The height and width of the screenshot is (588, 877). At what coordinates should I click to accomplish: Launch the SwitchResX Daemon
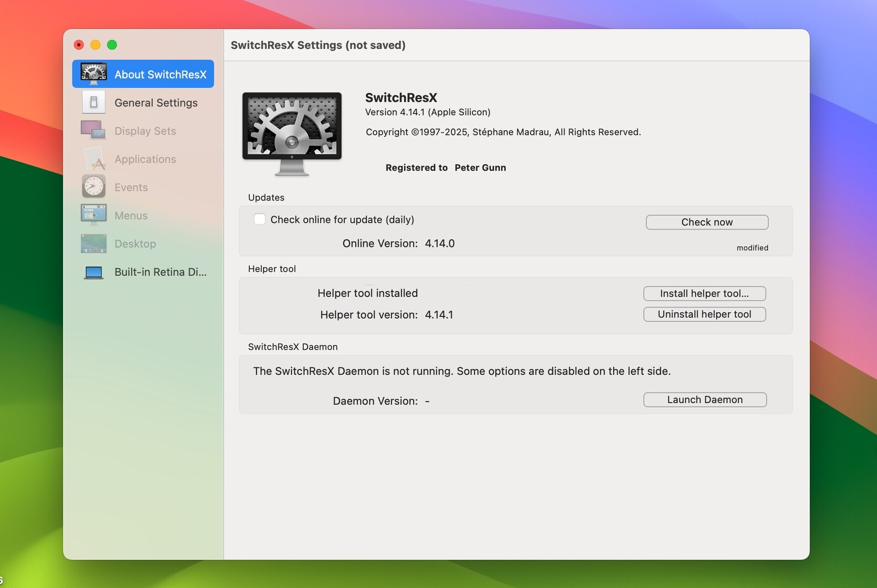pyautogui.click(x=705, y=399)
